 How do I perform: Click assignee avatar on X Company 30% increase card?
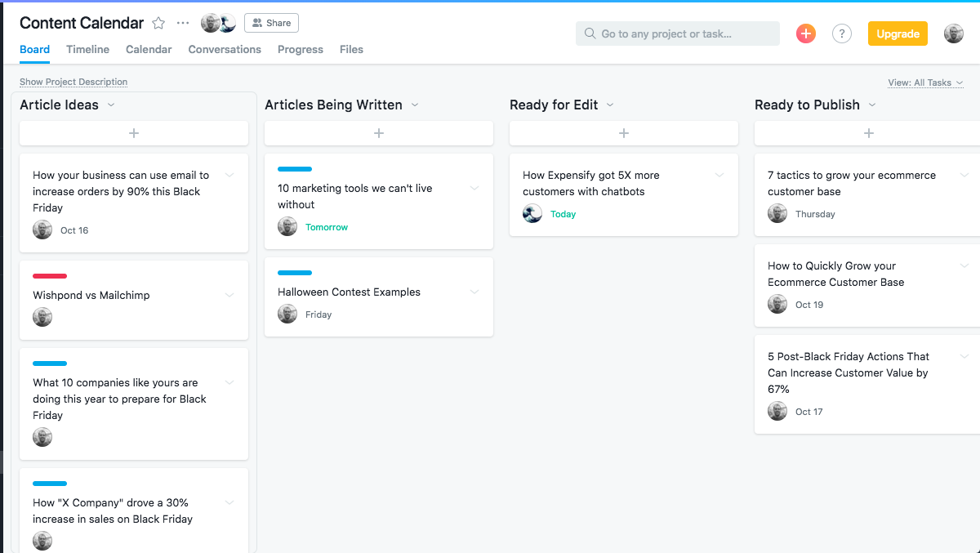coord(42,541)
